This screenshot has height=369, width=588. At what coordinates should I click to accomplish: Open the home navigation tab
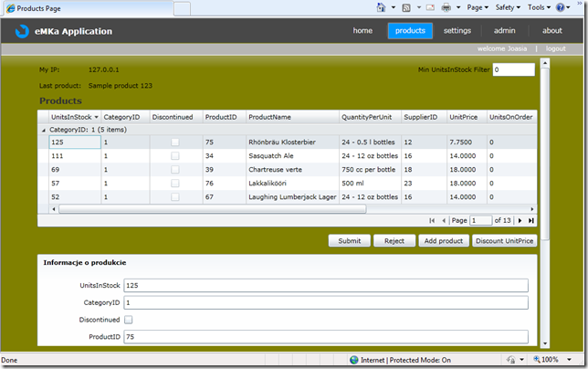pos(362,31)
